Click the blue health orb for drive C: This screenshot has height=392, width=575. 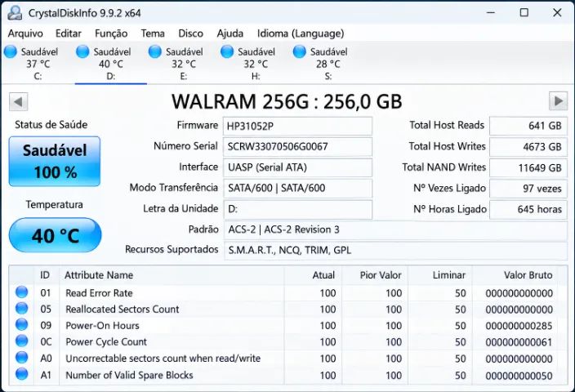(x=11, y=51)
